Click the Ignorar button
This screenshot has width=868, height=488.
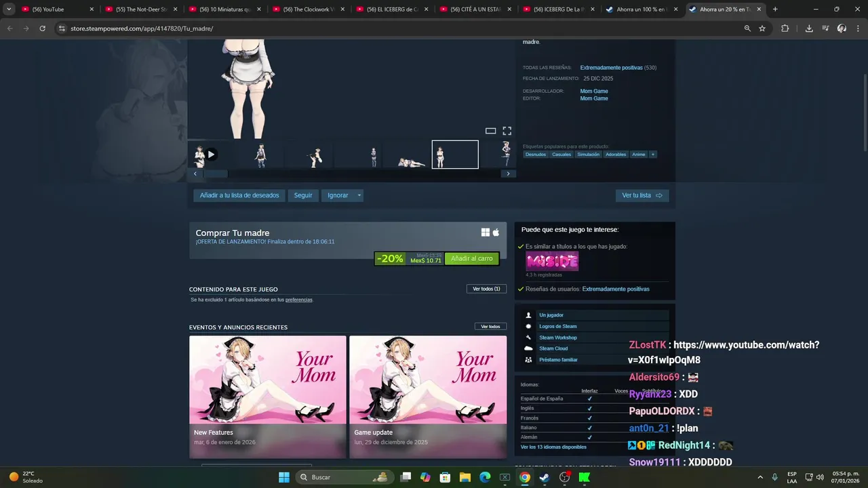pos(338,195)
